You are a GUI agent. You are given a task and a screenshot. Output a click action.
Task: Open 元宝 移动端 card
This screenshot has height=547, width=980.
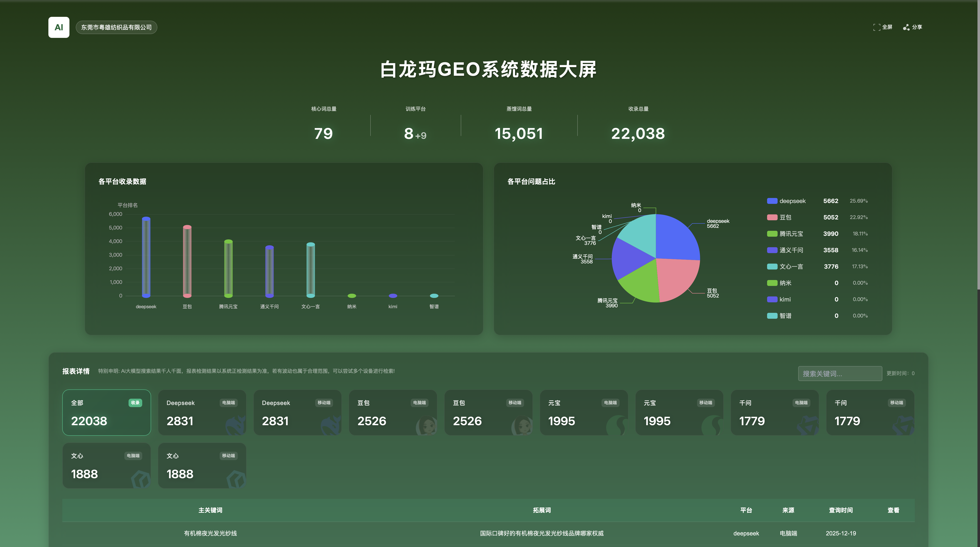(679, 412)
